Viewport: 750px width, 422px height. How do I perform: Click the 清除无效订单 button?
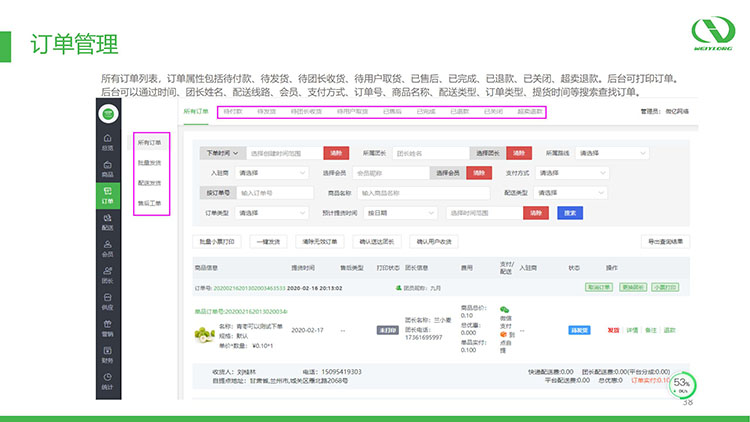click(x=320, y=242)
